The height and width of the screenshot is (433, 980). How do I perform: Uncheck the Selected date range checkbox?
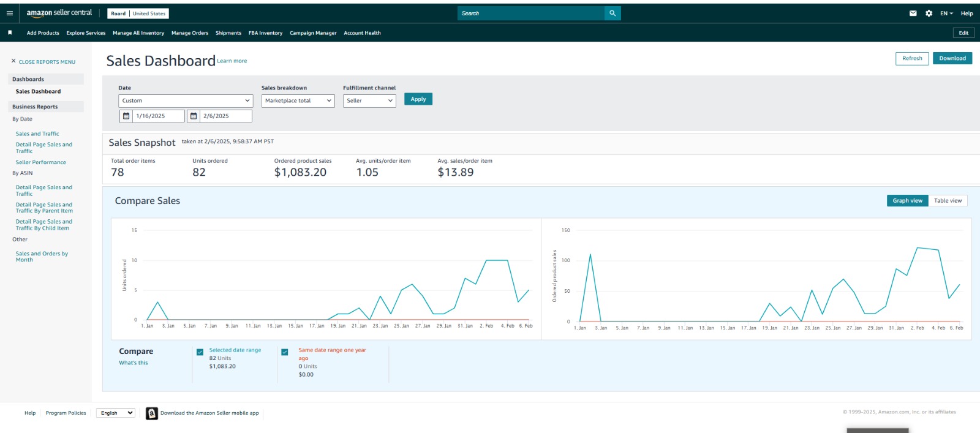200,352
